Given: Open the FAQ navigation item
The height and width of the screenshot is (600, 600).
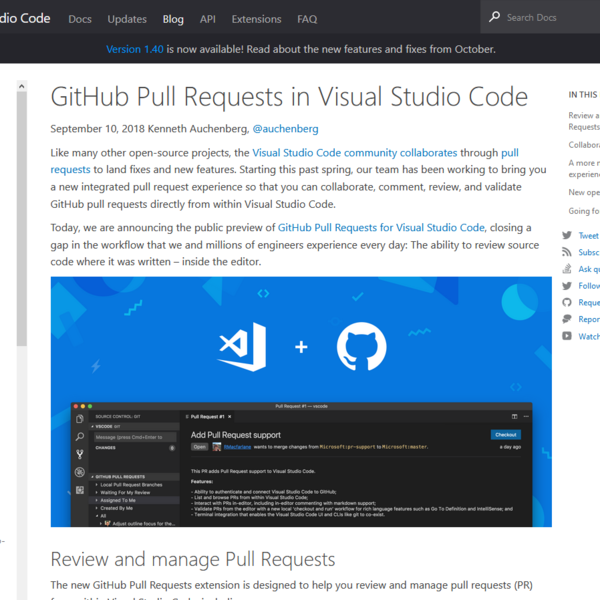Looking at the screenshot, I should click(307, 19).
